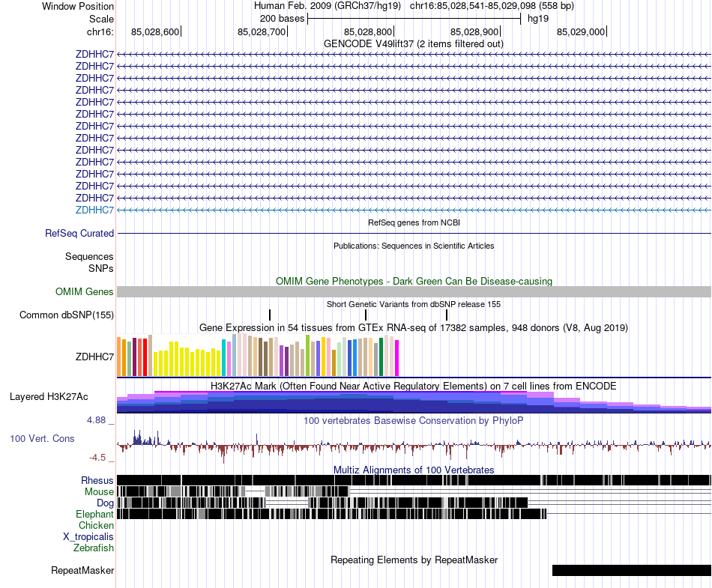This screenshot has width=712, height=588.
Task: Open Publications: Sequences in Scientific Articles title
Action: [414, 246]
